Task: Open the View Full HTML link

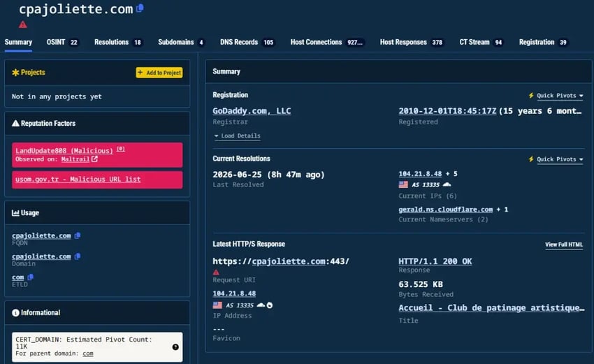Action: pyautogui.click(x=564, y=245)
